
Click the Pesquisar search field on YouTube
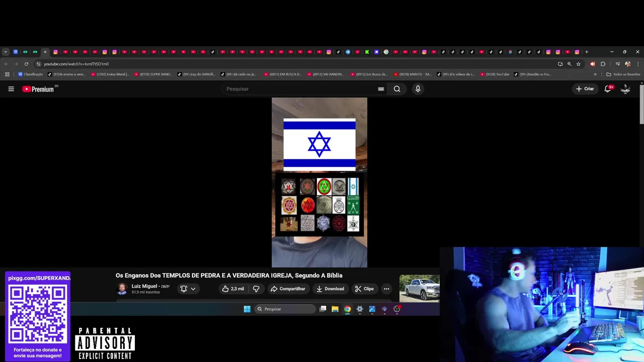[x=299, y=89]
